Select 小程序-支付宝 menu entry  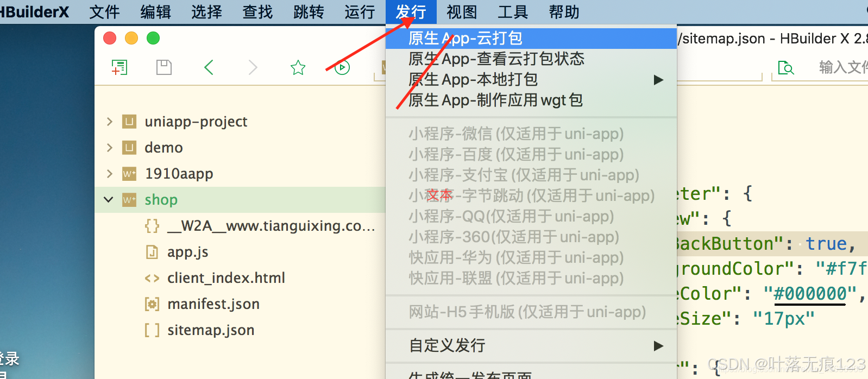(531, 175)
